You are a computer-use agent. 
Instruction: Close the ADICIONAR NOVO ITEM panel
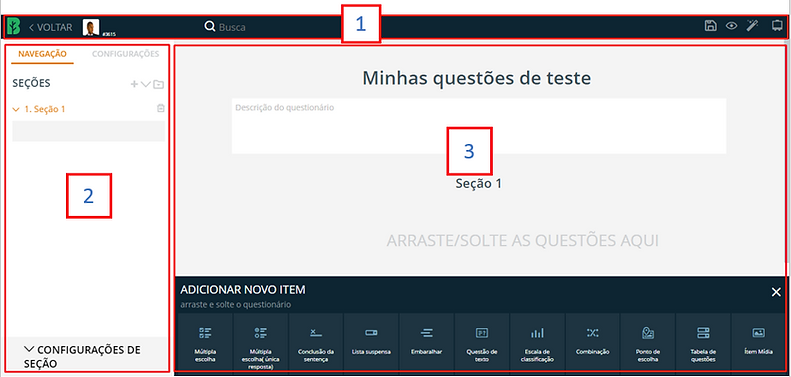tap(776, 292)
